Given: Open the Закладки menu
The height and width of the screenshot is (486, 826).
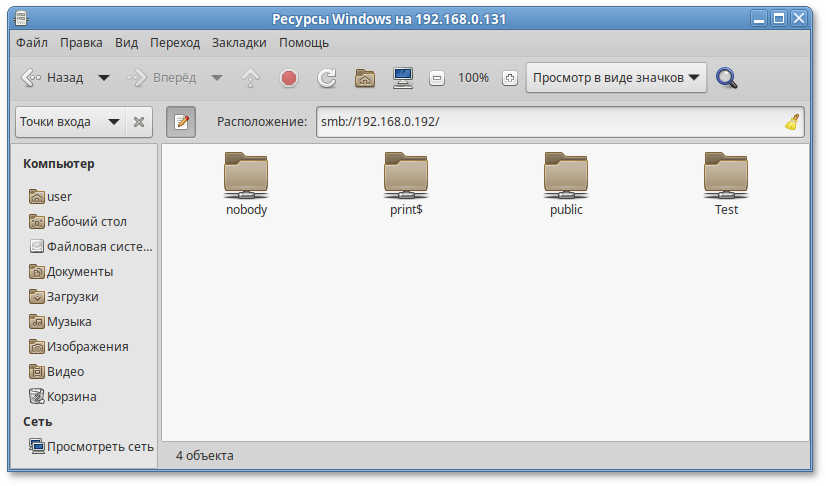Looking at the screenshot, I should click(239, 43).
